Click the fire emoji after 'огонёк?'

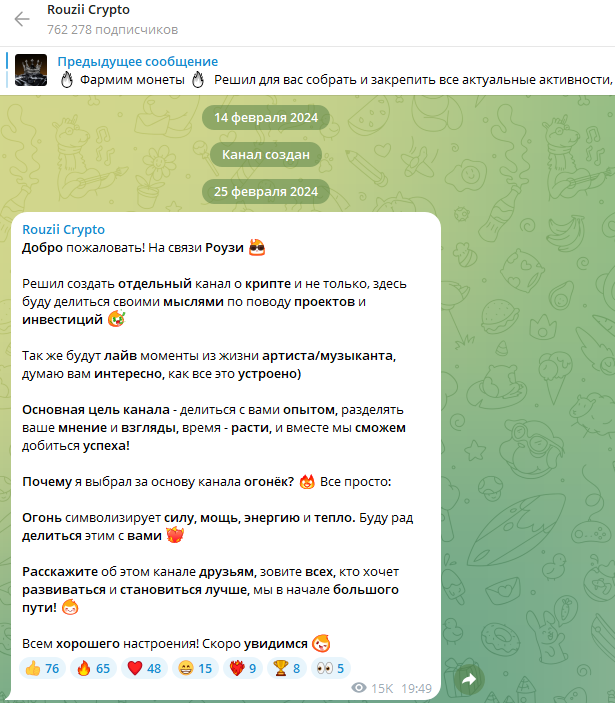pos(307,482)
